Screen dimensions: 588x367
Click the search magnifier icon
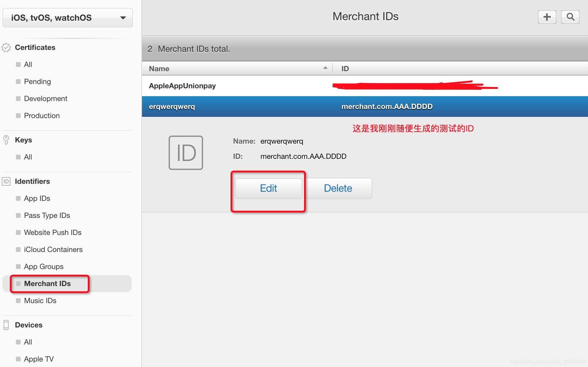click(570, 16)
